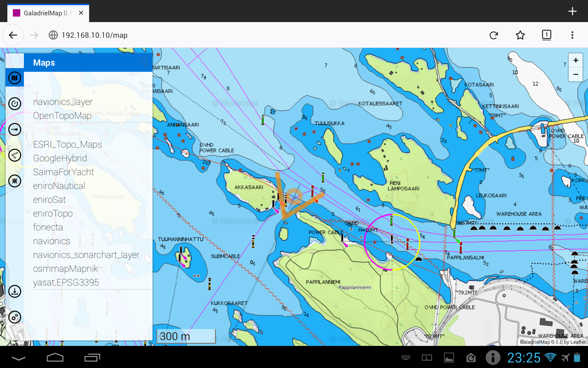This screenshot has width=588, height=368.
Task: Tap the Android recent apps button
Action: point(92,358)
